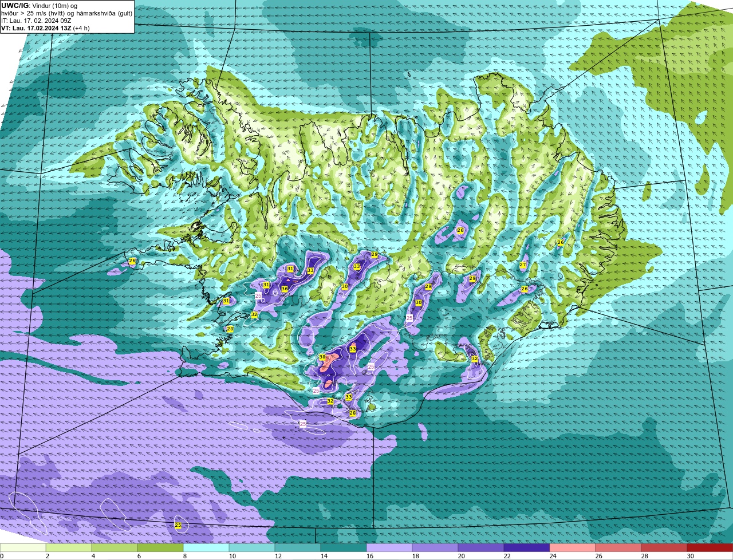This screenshot has height=560, width=733.
Task: Click the legend scale value 18
Action: click(415, 556)
